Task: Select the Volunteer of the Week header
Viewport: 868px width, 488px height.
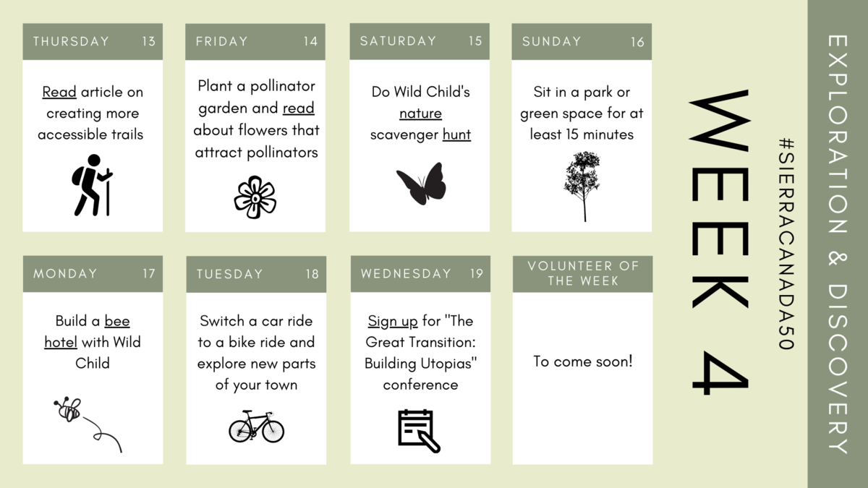Action: [583, 273]
